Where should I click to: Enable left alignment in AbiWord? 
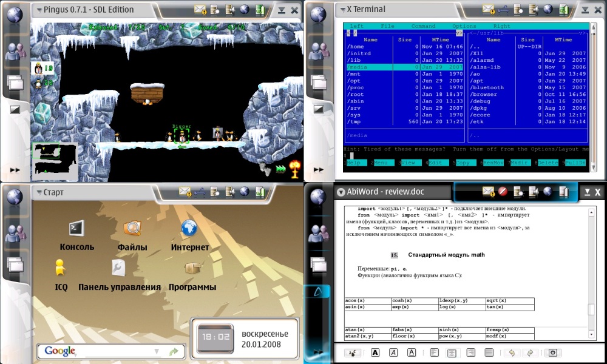pyautogui.click(x=433, y=353)
